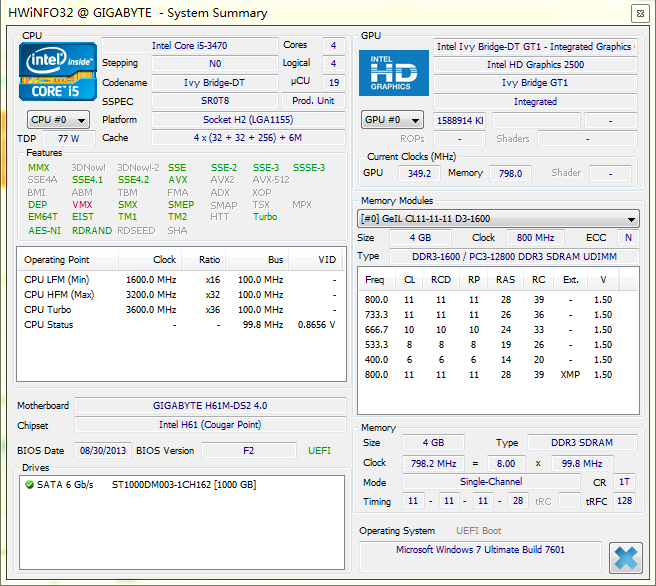Click the GPU memory clock 798.0 field
Image resolution: width=656 pixels, height=586 pixels.
[510, 173]
